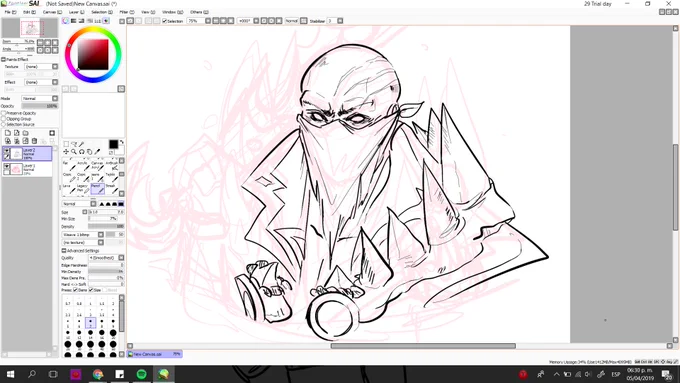
Task: Toggle Selection Source checkbox
Action: click(4, 124)
